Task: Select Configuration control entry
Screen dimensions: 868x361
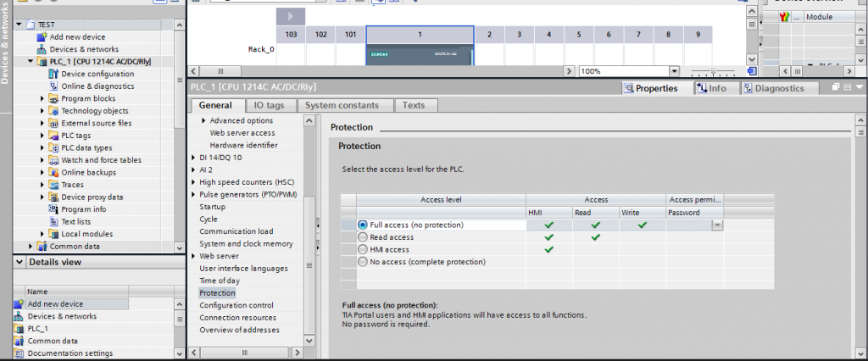Action: point(236,305)
